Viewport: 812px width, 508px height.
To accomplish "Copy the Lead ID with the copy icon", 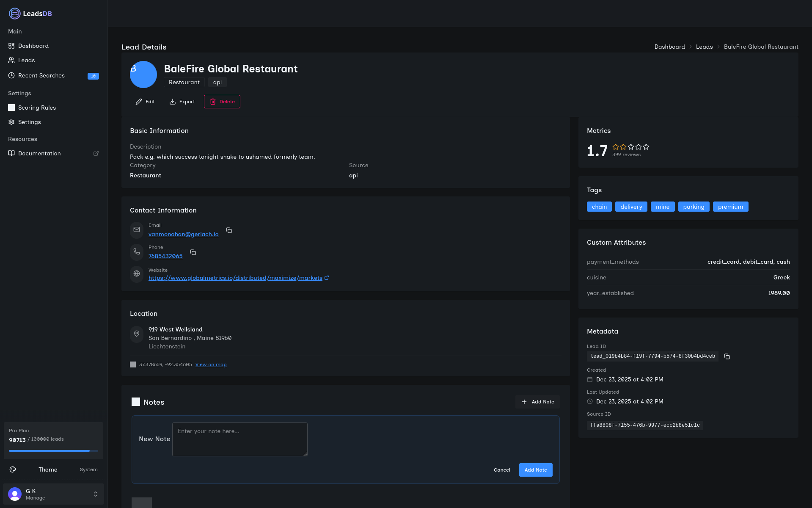I will [727, 356].
